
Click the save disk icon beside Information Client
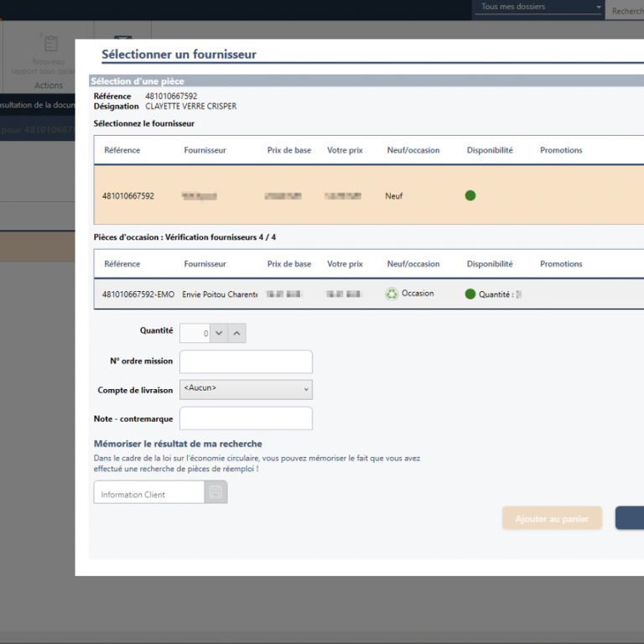coord(216,493)
